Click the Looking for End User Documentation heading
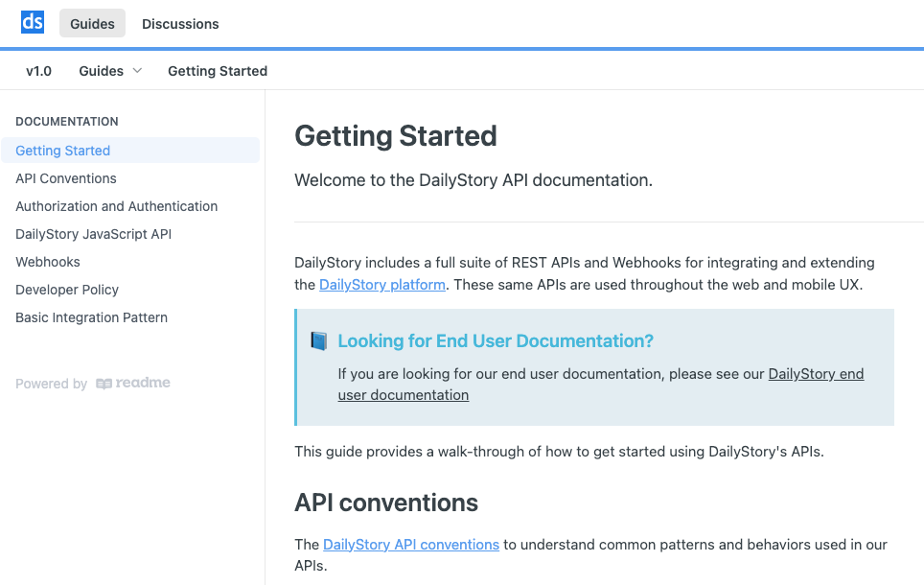The width and height of the screenshot is (924, 585). 496,340
